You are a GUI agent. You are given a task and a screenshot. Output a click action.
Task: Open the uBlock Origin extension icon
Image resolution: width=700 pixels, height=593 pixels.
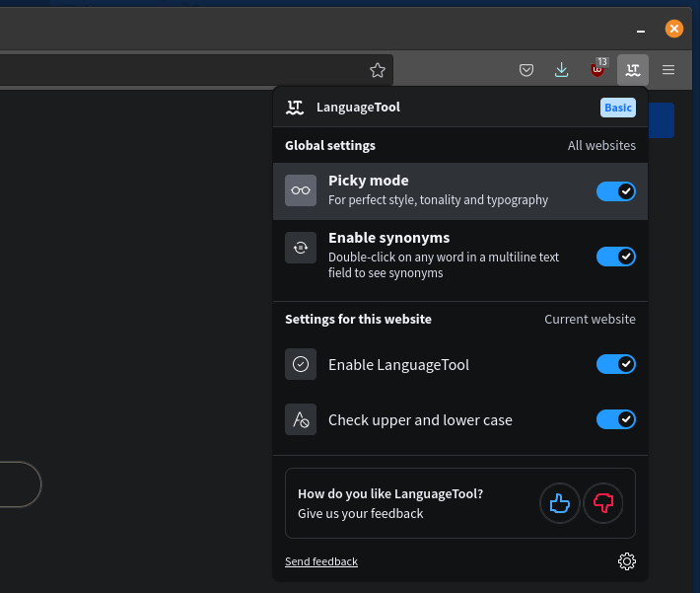click(x=597, y=70)
